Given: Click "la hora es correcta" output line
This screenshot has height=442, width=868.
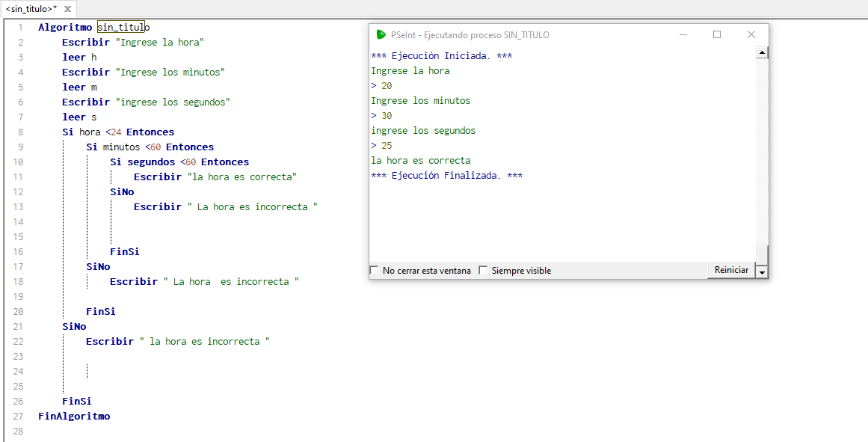Looking at the screenshot, I should pyautogui.click(x=421, y=161).
